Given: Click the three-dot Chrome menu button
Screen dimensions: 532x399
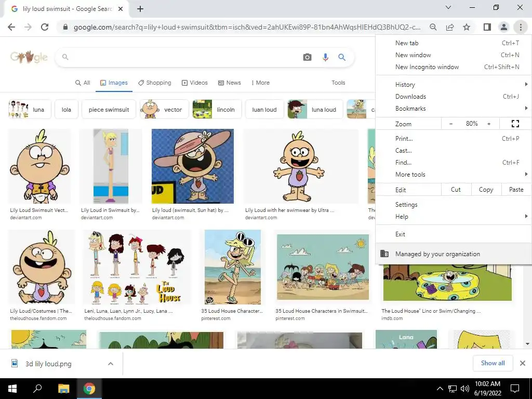Looking at the screenshot, I should tap(521, 27).
